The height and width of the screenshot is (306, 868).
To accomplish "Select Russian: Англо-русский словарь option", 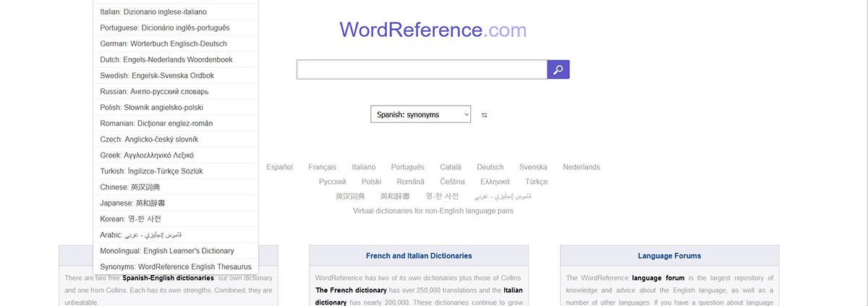I will [x=176, y=91].
